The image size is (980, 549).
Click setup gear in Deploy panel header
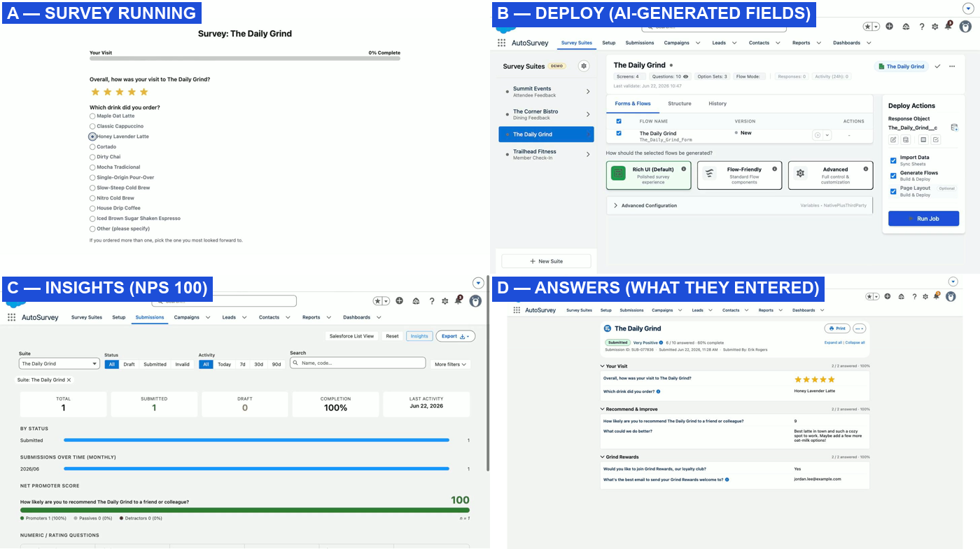pos(934,27)
